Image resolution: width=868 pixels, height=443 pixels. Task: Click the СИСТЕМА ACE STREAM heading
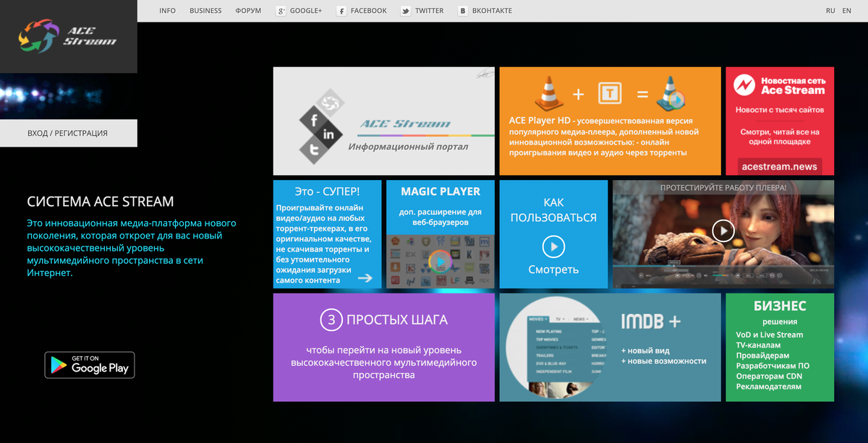tap(101, 202)
